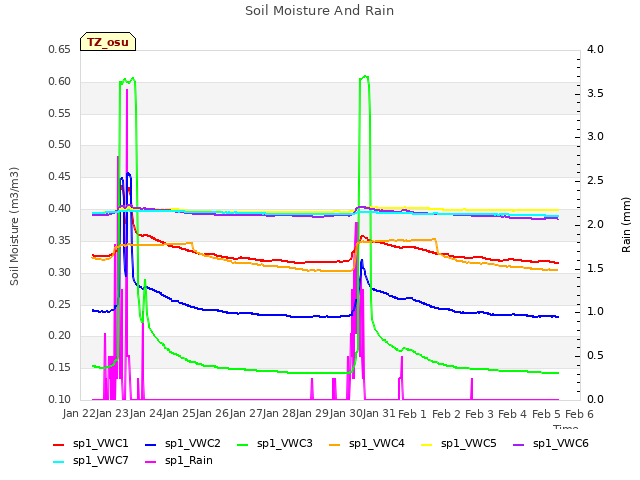
Task: Click the 0.45 soil moisture axis value
Action: pyautogui.click(x=60, y=177)
